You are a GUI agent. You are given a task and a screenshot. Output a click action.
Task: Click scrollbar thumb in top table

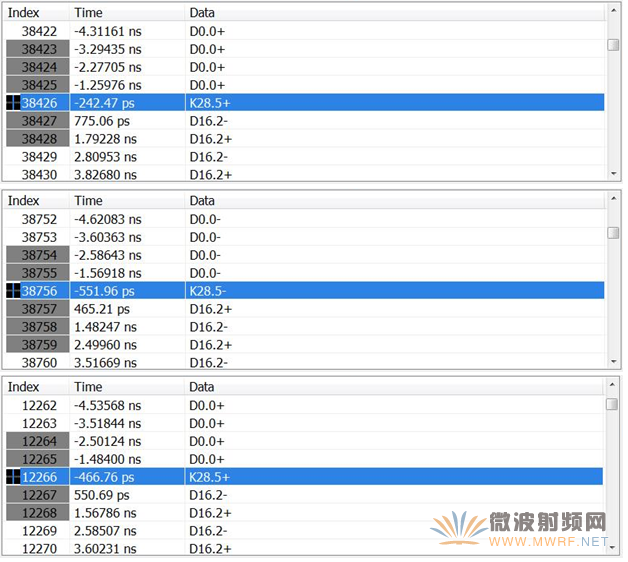pyautogui.click(x=613, y=45)
